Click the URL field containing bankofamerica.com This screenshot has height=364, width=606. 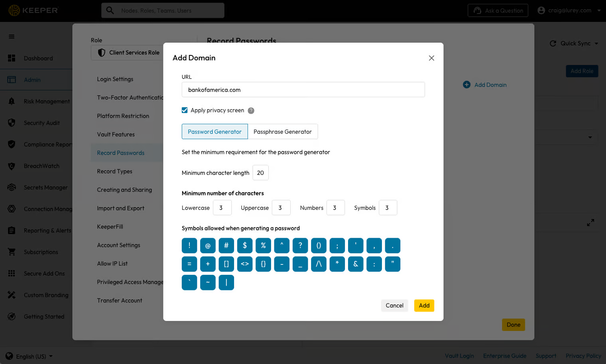pos(303,90)
